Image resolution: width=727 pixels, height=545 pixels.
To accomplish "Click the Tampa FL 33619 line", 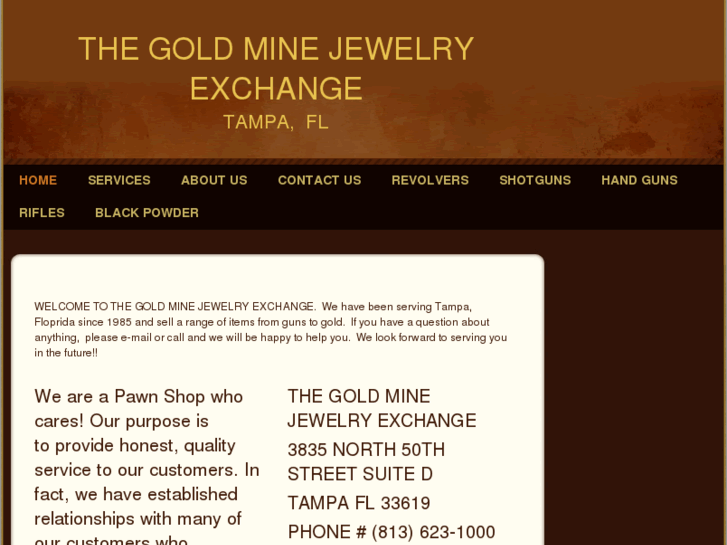I will (x=359, y=503).
